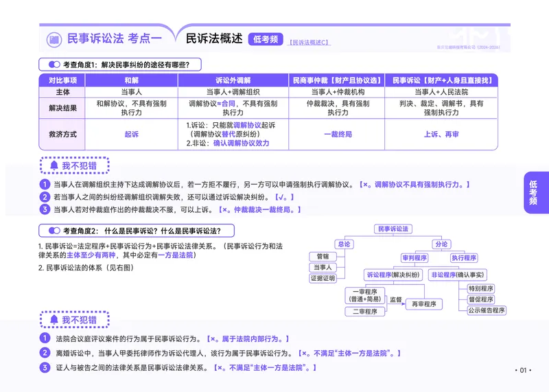Click circle 2 before 离婚诉讼中 sentence
The width and height of the screenshot is (549, 392).
tap(45, 353)
